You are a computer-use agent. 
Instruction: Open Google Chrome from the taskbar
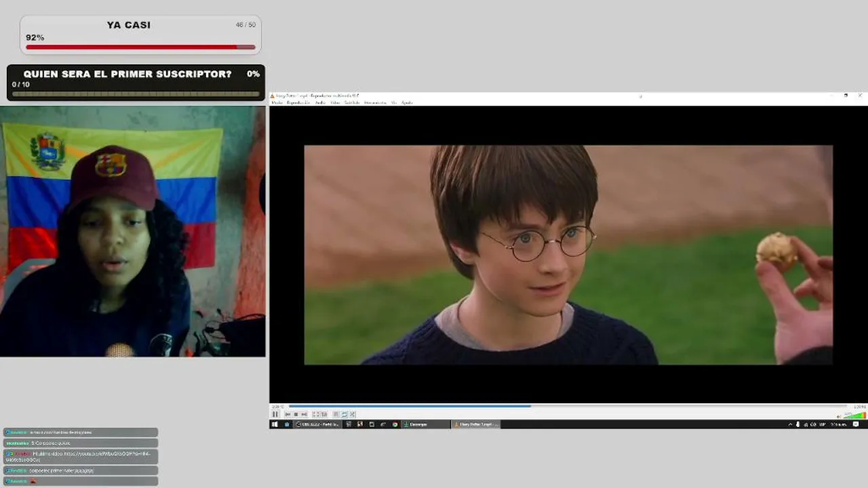pyautogui.click(x=395, y=424)
